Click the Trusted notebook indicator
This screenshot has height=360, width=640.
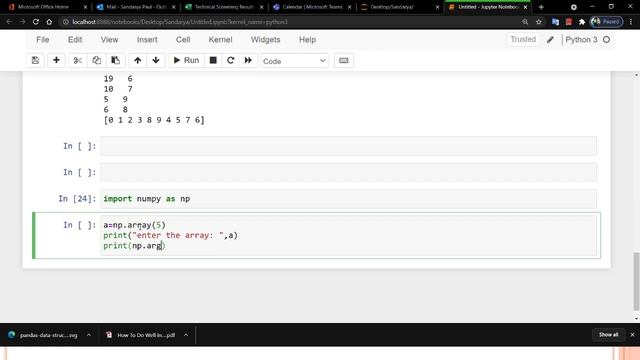click(523, 40)
